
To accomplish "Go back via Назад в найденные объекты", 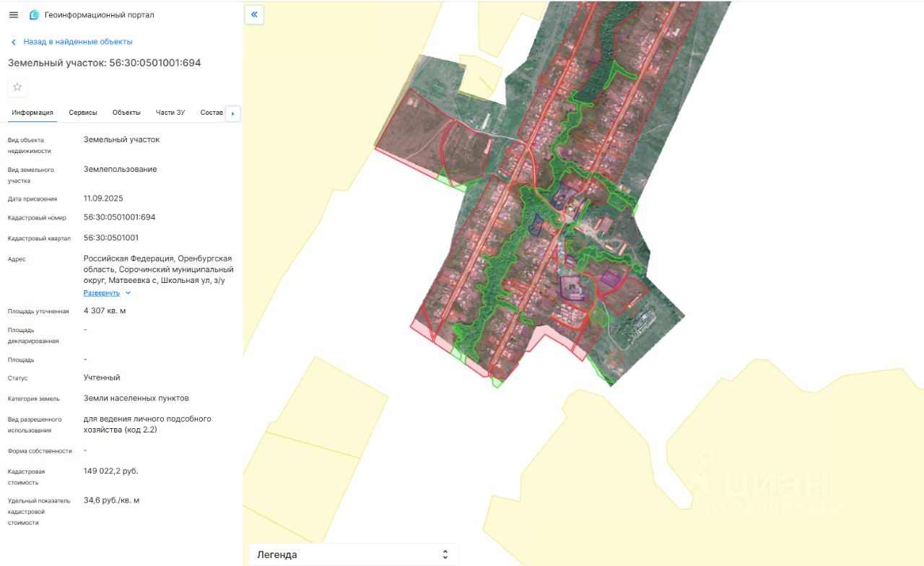I will click(71, 42).
